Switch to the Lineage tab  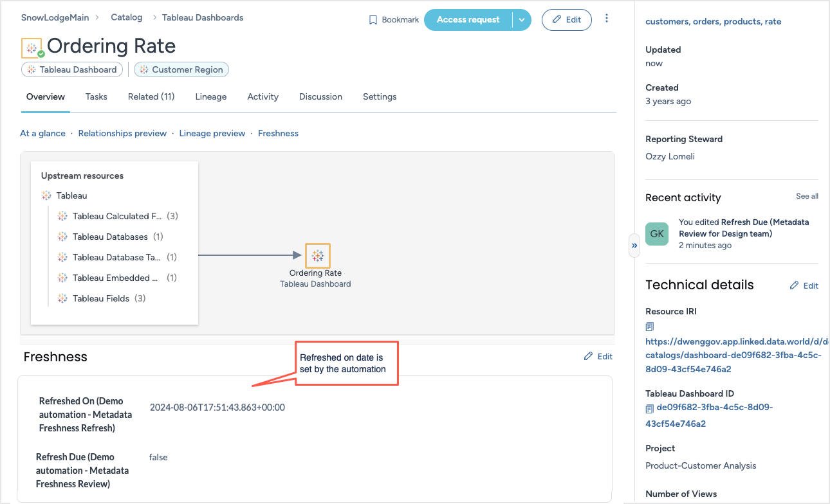(x=210, y=96)
